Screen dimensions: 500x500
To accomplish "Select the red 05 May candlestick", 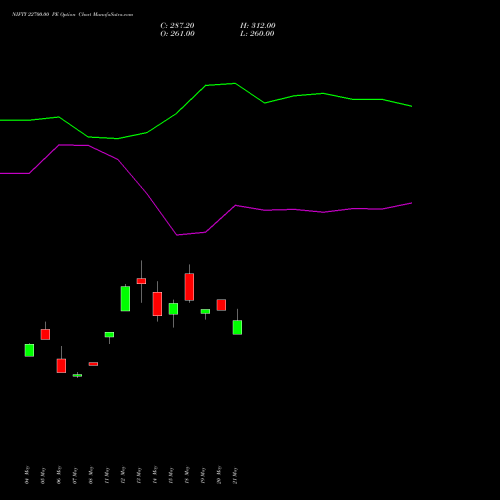I will pos(45,334).
